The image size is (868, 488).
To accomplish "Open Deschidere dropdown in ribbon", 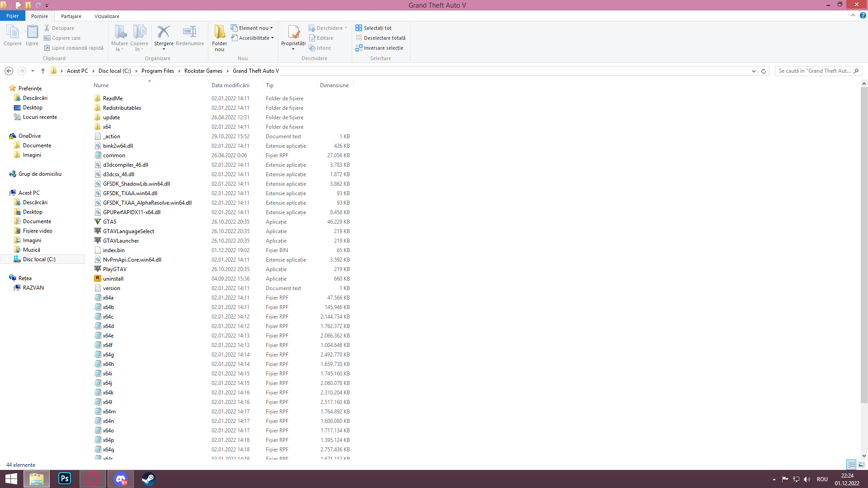I will [x=328, y=28].
